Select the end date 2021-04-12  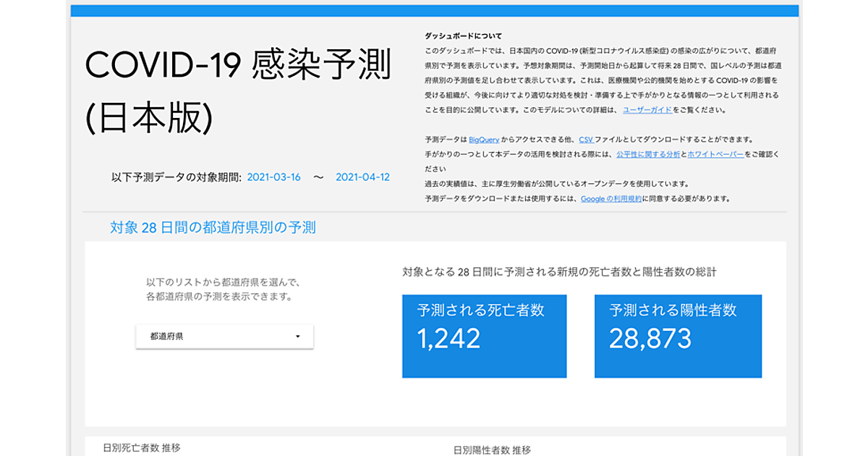click(362, 177)
